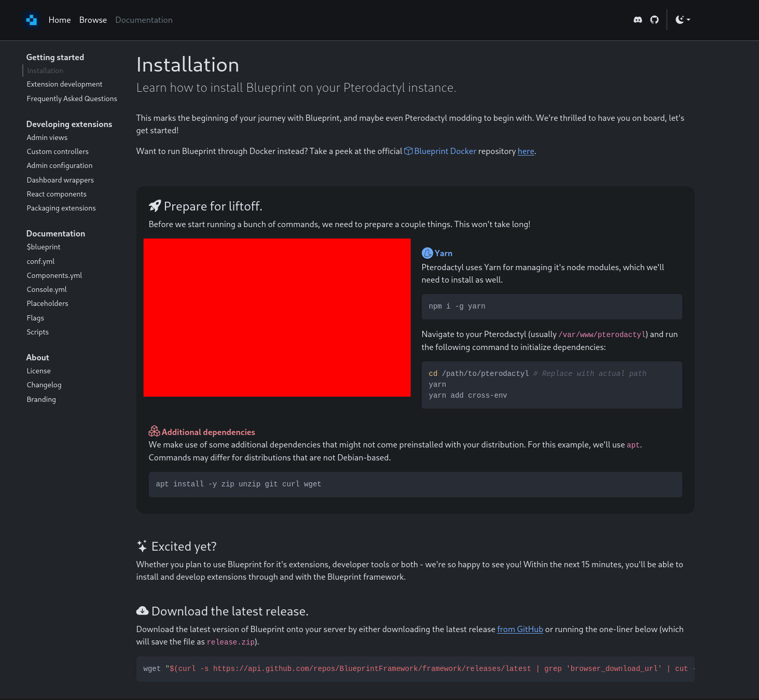Go to Home in the navbar
Viewport: 759px width, 700px height.
(60, 20)
